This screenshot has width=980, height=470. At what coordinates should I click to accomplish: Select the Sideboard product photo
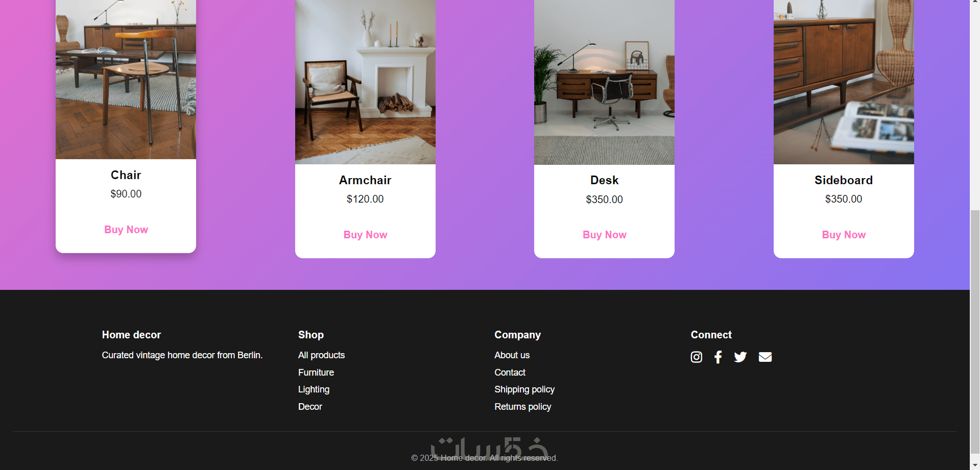(x=844, y=82)
